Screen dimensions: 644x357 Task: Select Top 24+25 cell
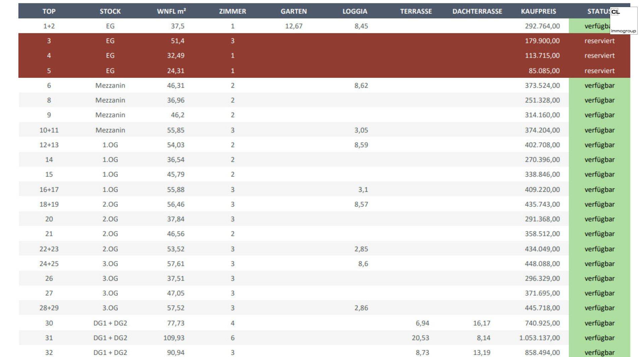[49, 264]
